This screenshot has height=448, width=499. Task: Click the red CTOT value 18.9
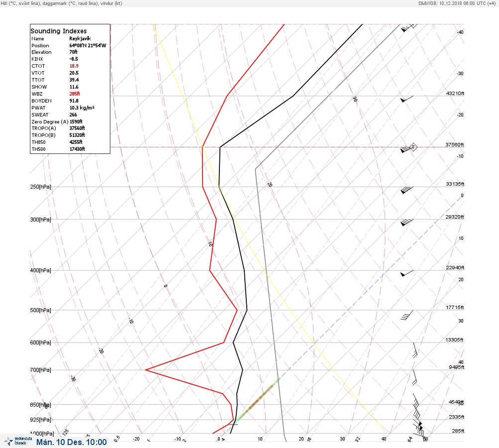(x=74, y=66)
